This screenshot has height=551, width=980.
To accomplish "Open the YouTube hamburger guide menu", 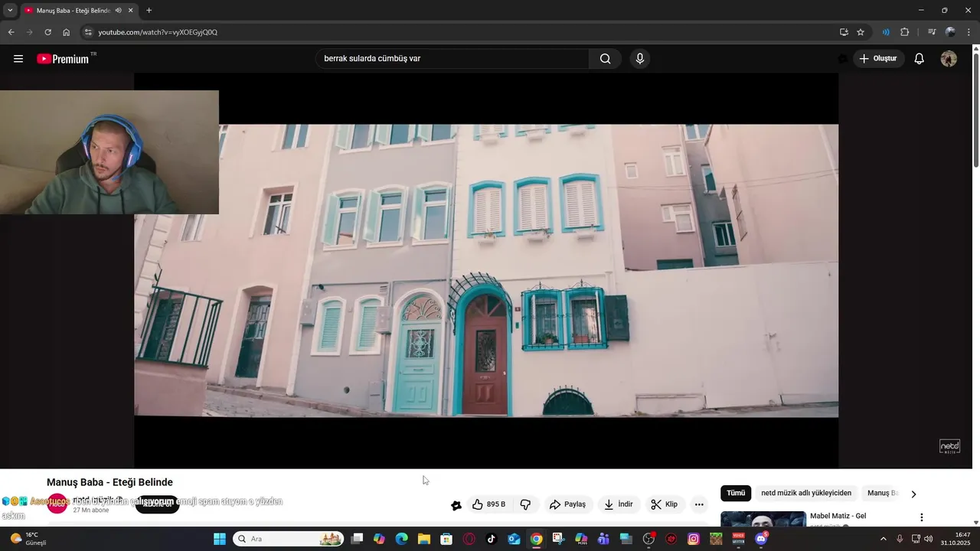I will (18, 59).
